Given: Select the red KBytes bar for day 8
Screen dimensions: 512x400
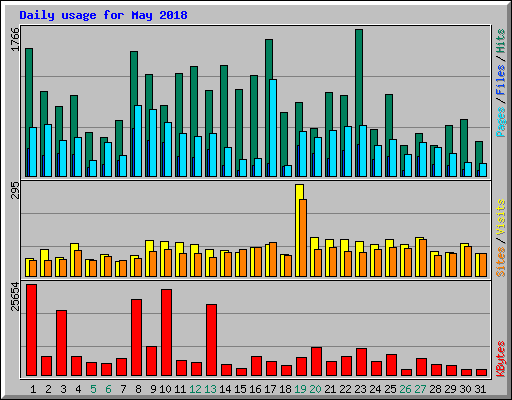Looking at the screenshot, I should click(136, 338).
